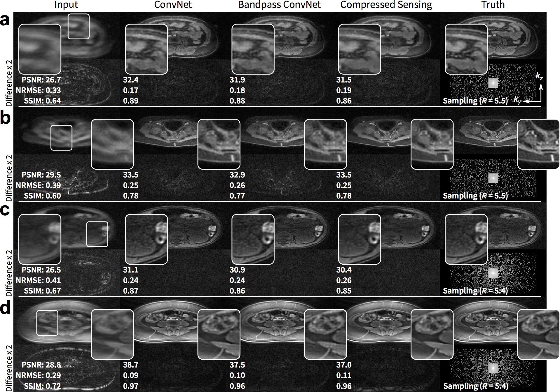Click the "NRMSE: 0.41" text in row c
Image resolution: width=560 pixels, height=392 pixels.
click(38, 280)
